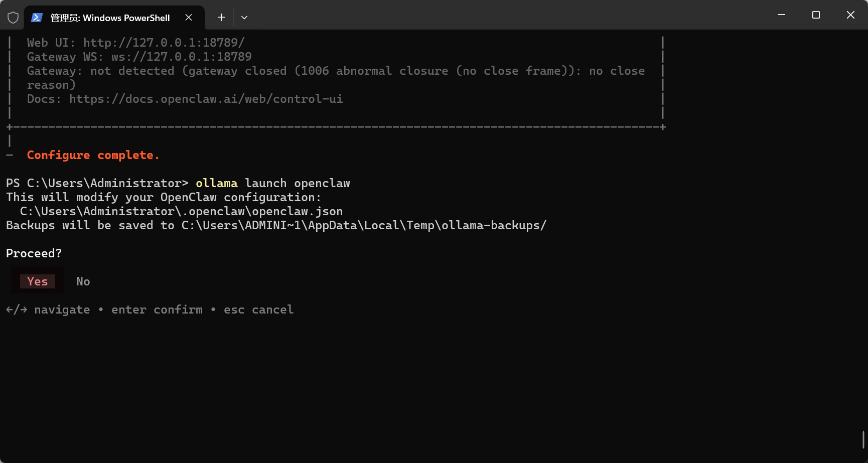The image size is (868, 463).
Task: Expand the new tab profile dropdown
Action: pyautogui.click(x=244, y=18)
